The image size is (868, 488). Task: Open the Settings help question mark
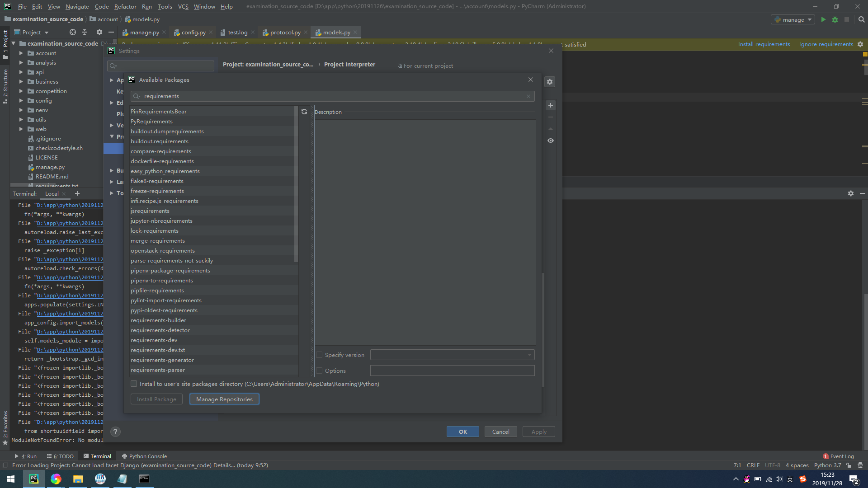115,432
